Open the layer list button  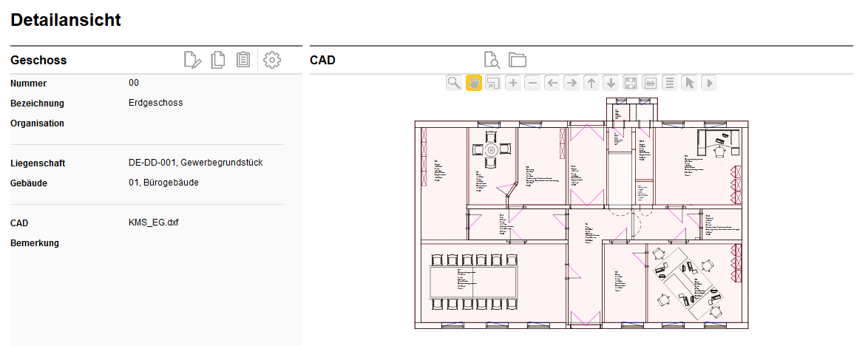(670, 83)
